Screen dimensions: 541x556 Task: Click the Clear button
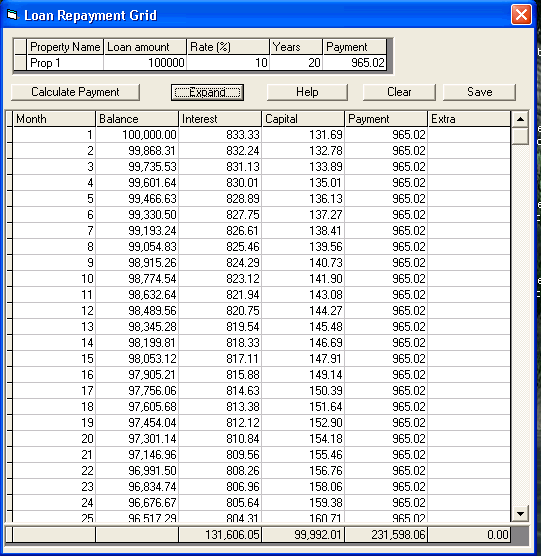click(x=399, y=92)
